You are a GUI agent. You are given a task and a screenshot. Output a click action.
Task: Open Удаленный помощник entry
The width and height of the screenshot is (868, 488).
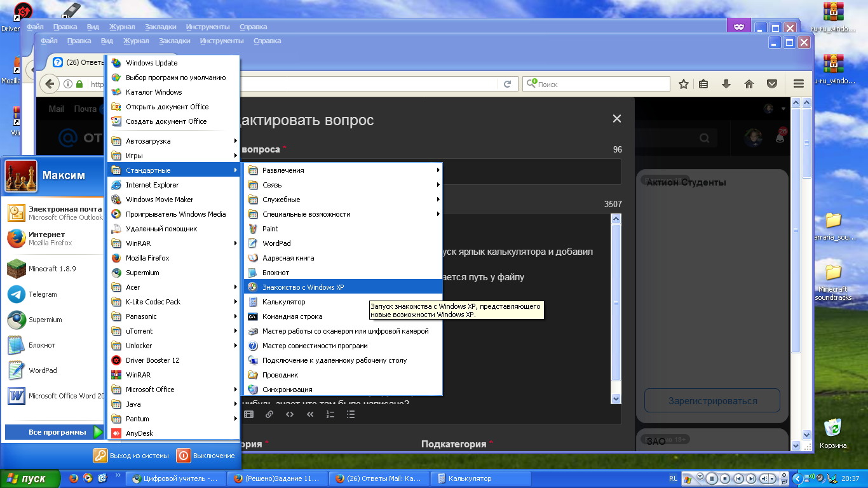click(x=174, y=229)
